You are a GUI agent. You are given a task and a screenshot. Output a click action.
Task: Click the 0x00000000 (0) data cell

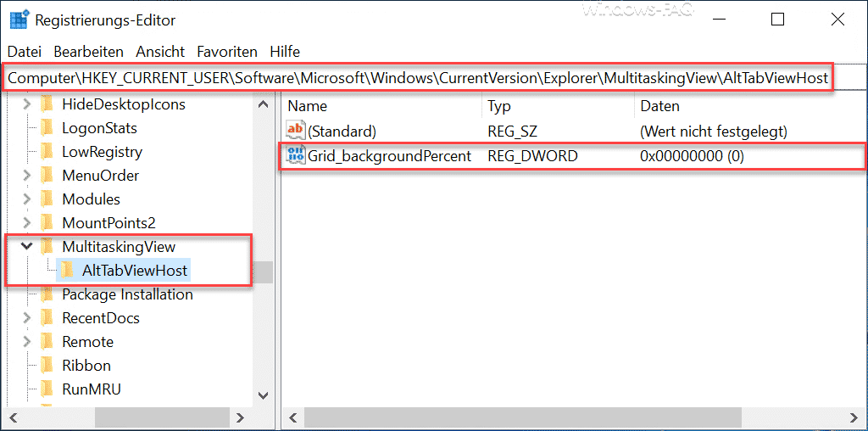tap(692, 157)
